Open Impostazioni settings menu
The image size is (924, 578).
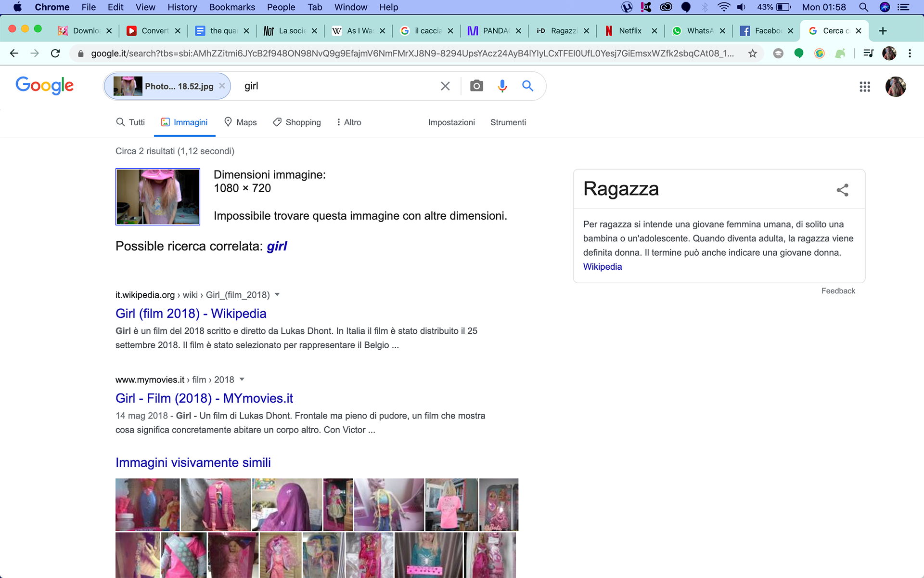coord(451,122)
